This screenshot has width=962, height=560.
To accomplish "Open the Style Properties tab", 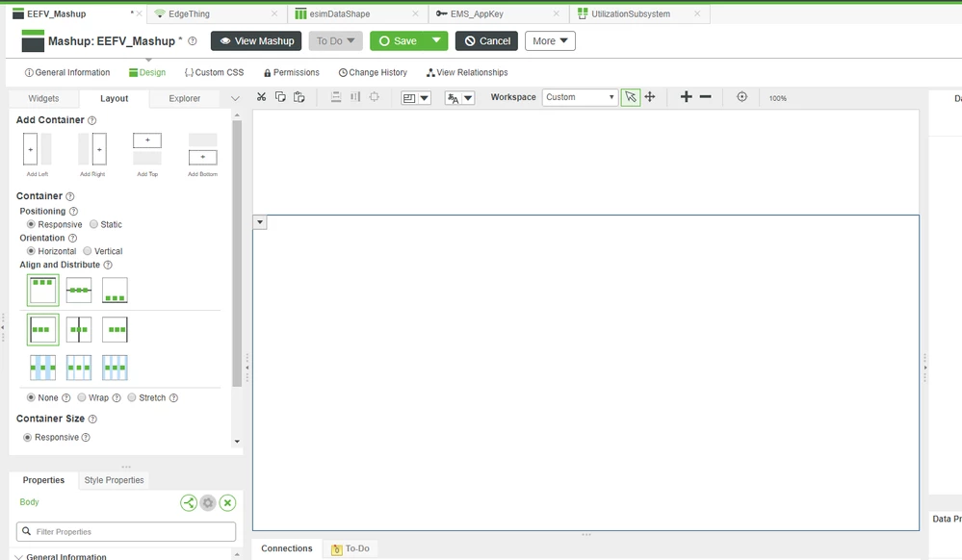I will 115,480.
